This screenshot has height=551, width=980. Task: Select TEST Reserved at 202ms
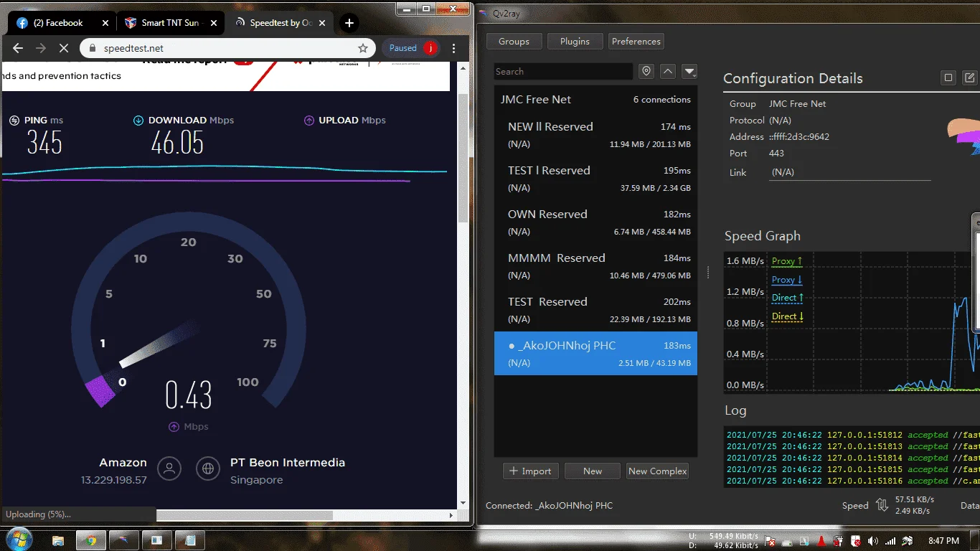pyautogui.click(x=595, y=310)
